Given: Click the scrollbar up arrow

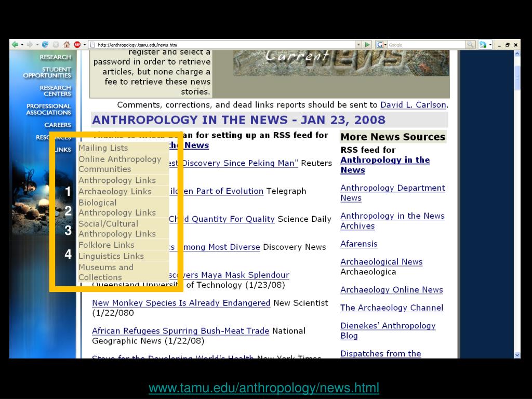Looking at the screenshot, I should [x=517, y=54].
